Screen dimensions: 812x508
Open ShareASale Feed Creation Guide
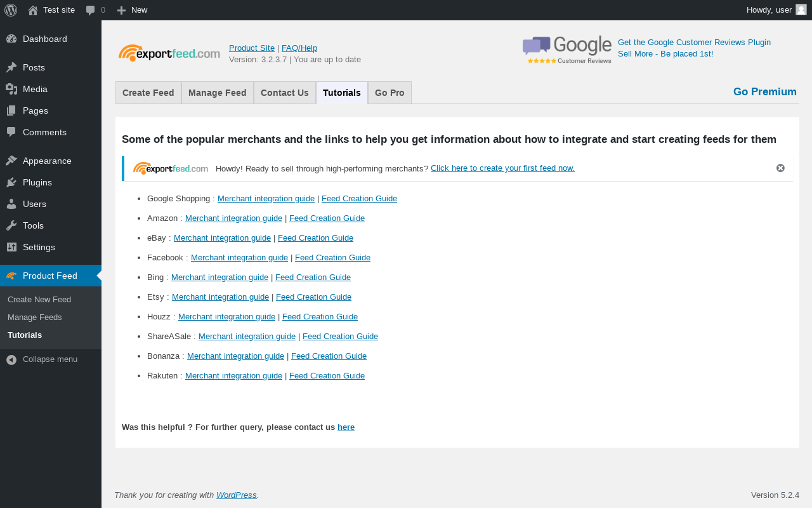340,336
